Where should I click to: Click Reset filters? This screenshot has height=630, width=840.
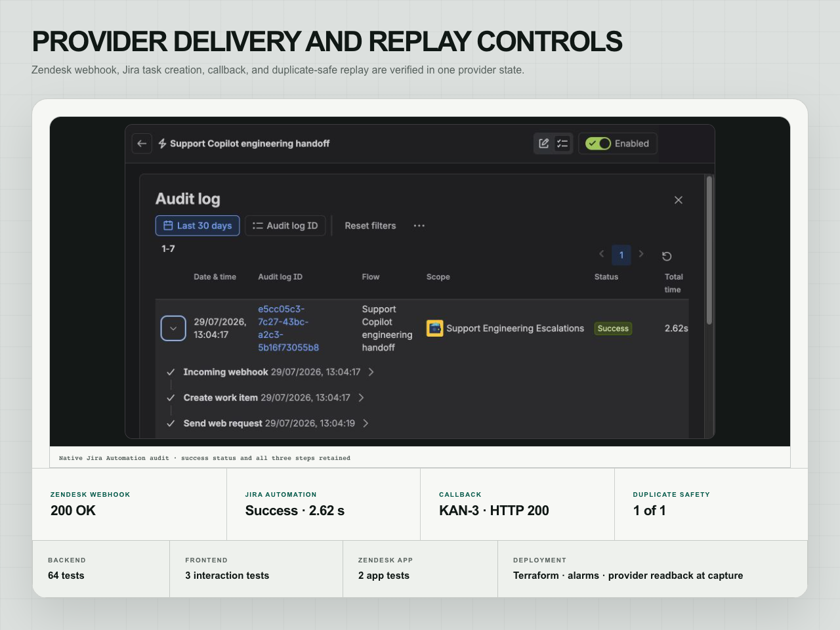click(x=370, y=226)
